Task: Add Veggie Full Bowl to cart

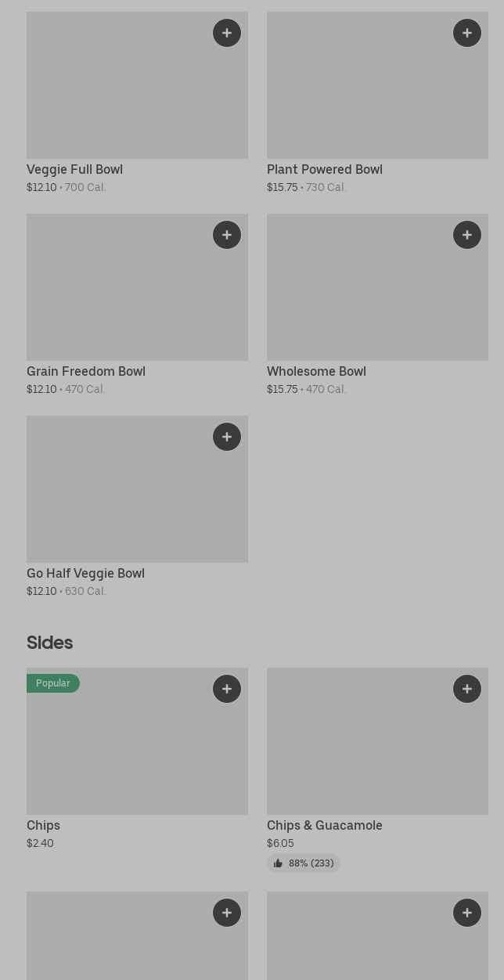Action: [227, 33]
